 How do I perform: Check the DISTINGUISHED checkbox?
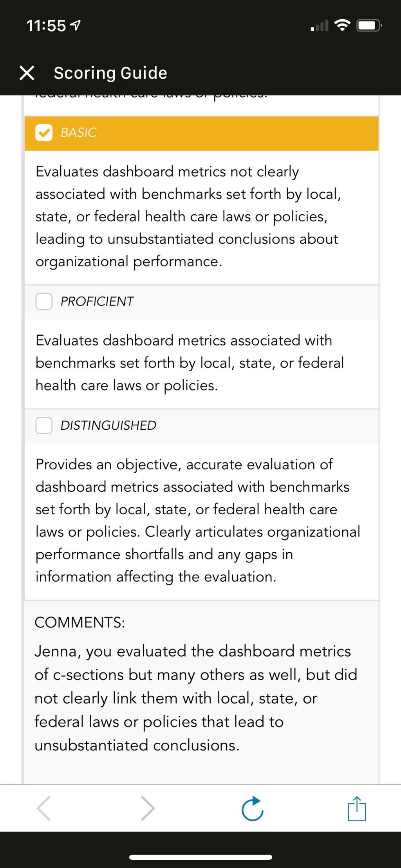(44, 425)
